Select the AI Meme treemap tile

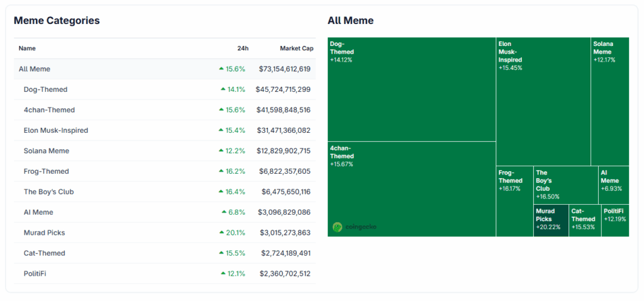[613, 185]
